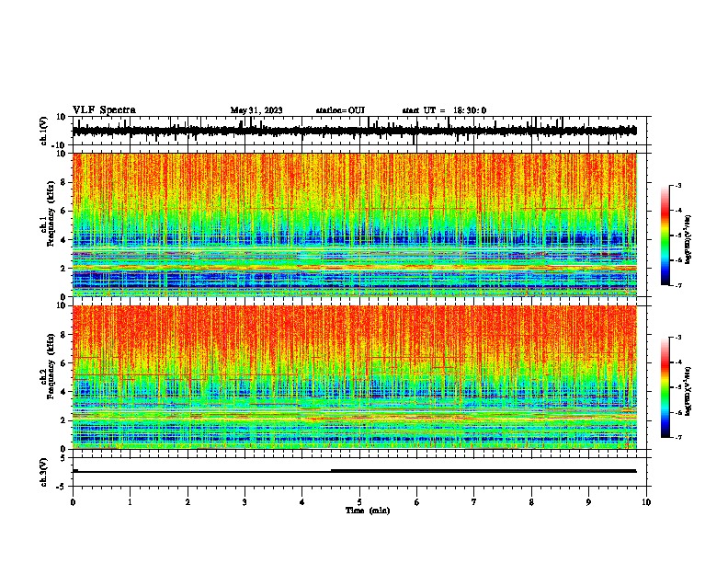This screenshot has width=728, height=563.
Task: Click the 'start UT = 18:30:0' text
Action: 444,110
